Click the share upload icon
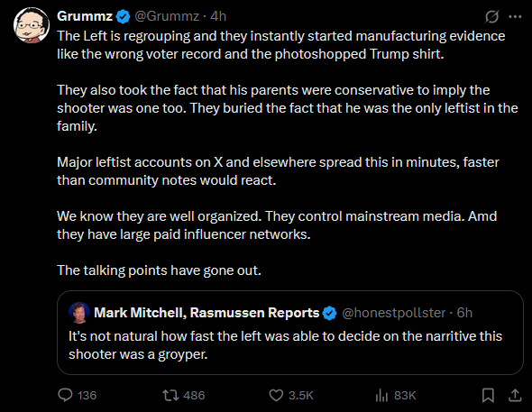The width and height of the screenshot is (532, 412). point(515,395)
